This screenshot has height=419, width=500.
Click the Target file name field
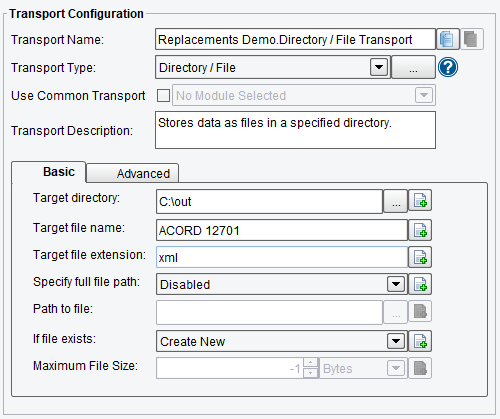[x=282, y=230]
